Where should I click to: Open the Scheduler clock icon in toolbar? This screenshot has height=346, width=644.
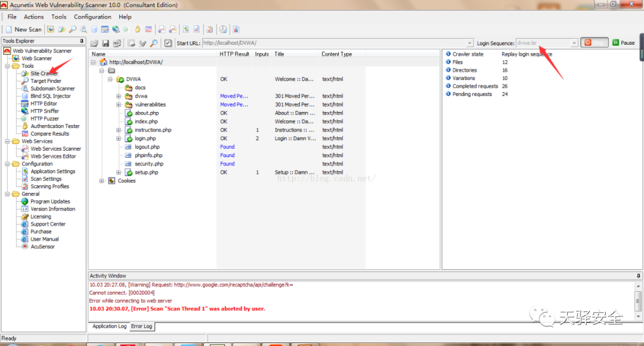tap(222, 30)
